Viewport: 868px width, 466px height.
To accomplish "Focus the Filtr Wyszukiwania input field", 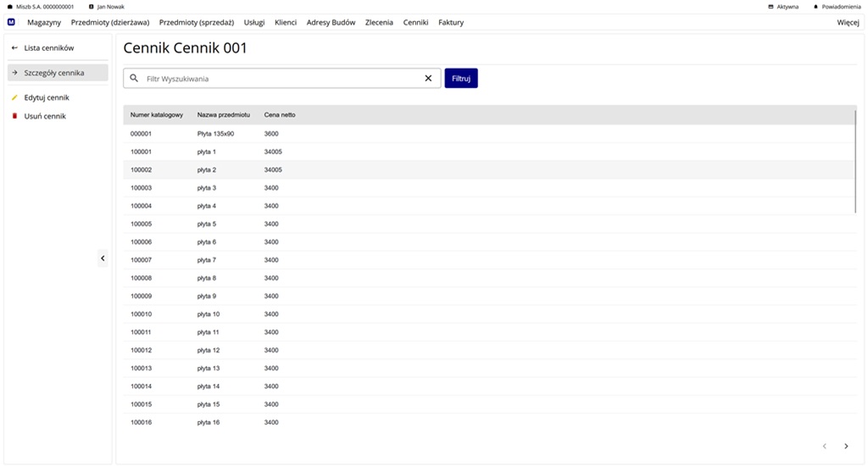I will coord(280,79).
